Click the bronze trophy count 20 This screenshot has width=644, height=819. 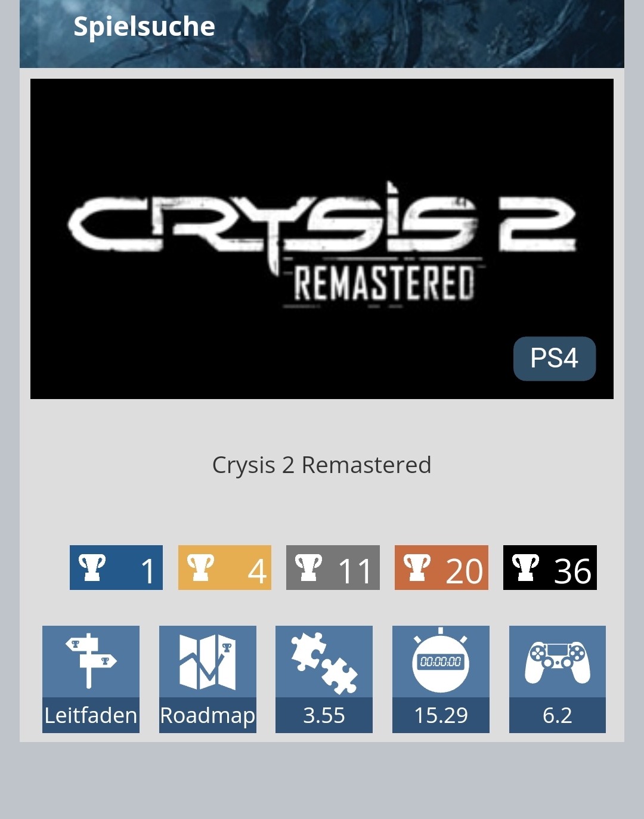[464, 571]
